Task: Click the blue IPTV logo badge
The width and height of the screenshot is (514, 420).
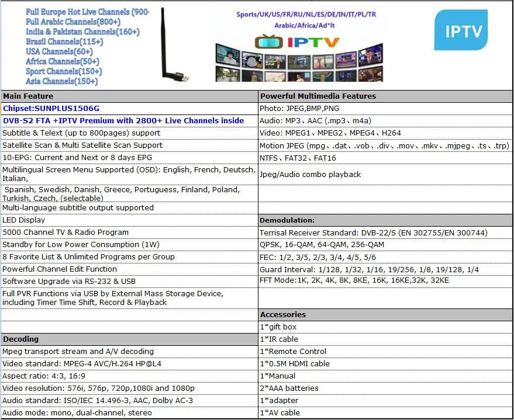Action: [x=461, y=30]
